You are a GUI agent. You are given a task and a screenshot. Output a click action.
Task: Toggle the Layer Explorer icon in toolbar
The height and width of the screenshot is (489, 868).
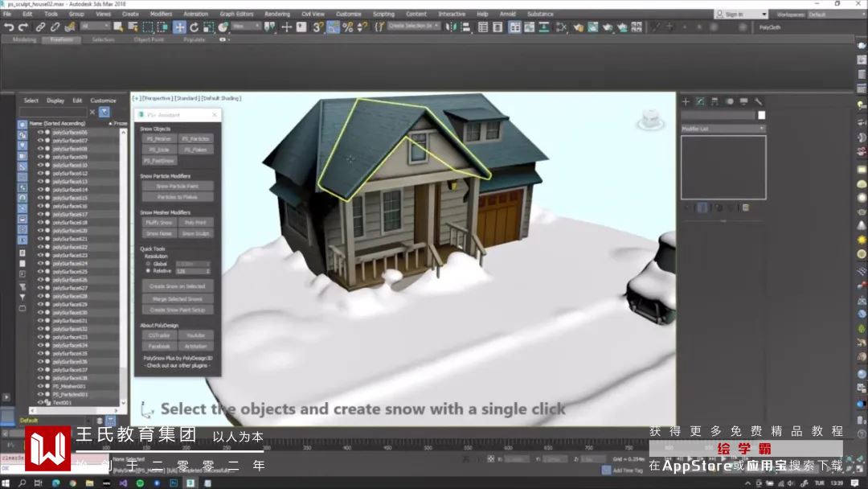pyautogui.click(x=497, y=27)
